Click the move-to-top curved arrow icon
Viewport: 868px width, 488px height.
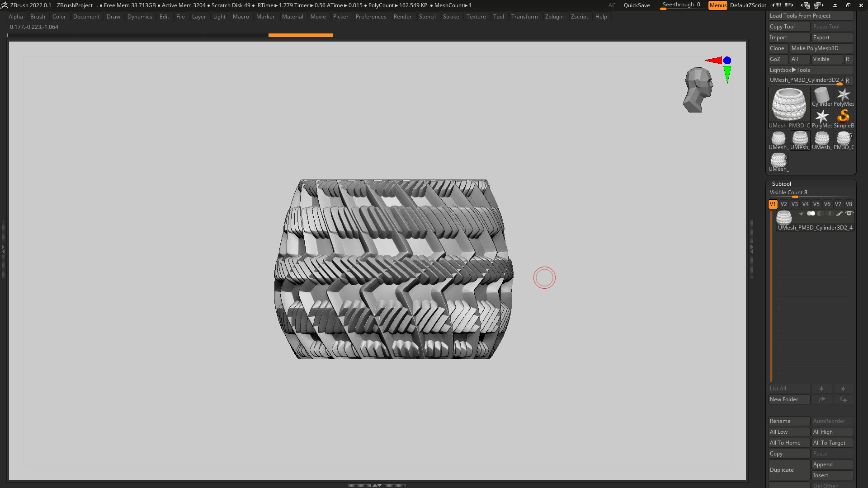click(x=821, y=399)
